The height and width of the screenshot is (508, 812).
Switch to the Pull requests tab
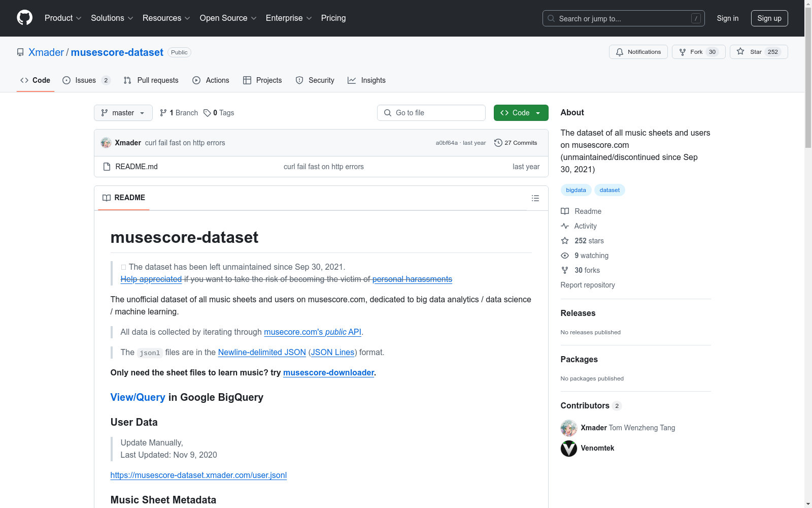click(151, 80)
